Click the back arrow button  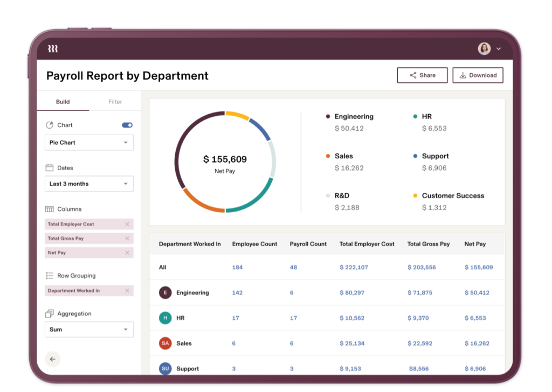point(52,359)
